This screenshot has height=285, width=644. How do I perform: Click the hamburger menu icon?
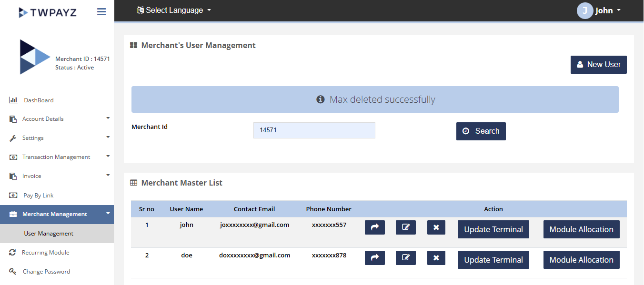[101, 12]
